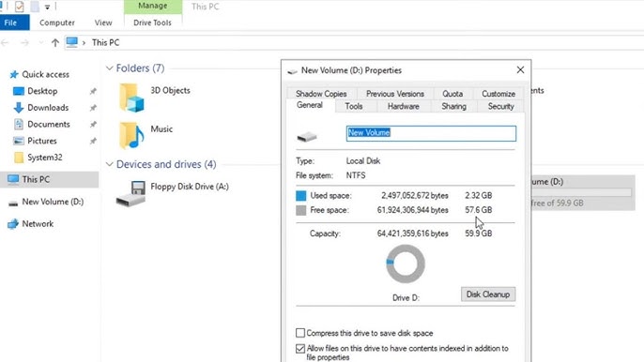The image size is (644, 362).
Task: Click the New Volume (D:) drive icon in sidebar
Action: [x=13, y=203]
